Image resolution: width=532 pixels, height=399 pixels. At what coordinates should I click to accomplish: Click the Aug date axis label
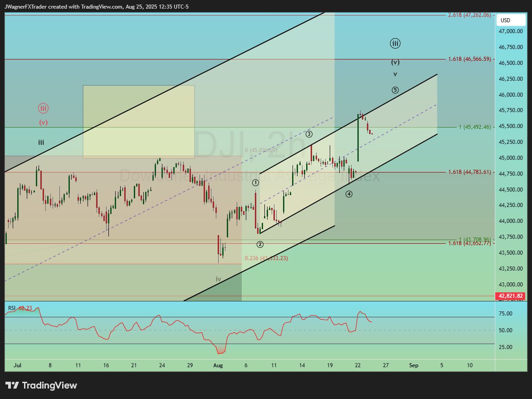(218, 365)
